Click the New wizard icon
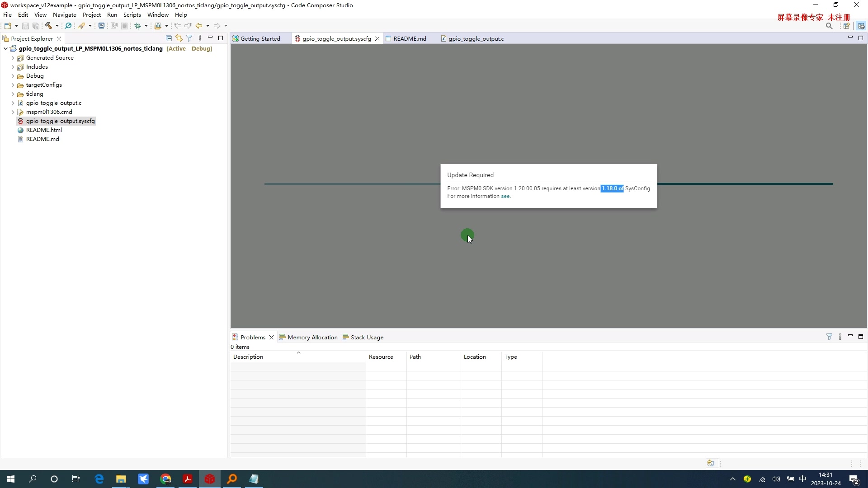Viewport: 868px width, 488px height. coord(8,26)
